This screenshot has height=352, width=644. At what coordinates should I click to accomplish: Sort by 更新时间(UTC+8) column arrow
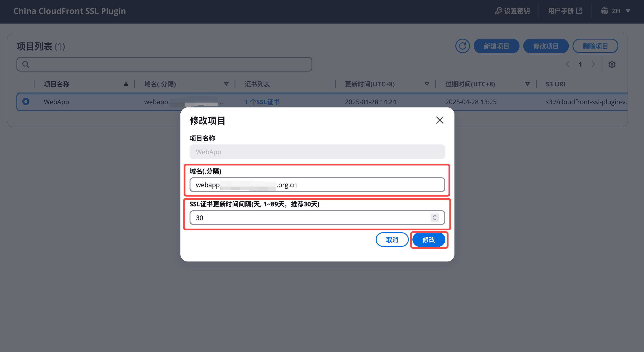(x=427, y=84)
